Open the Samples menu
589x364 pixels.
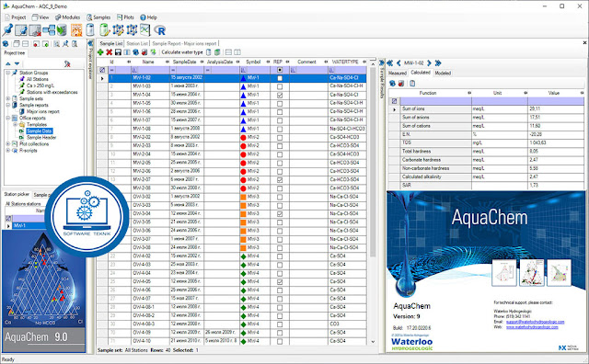[x=98, y=17]
